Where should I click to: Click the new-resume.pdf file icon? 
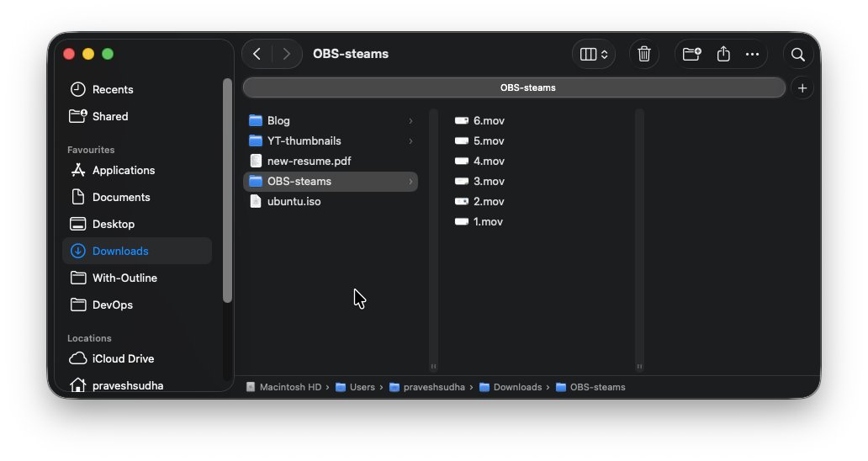pyautogui.click(x=255, y=161)
